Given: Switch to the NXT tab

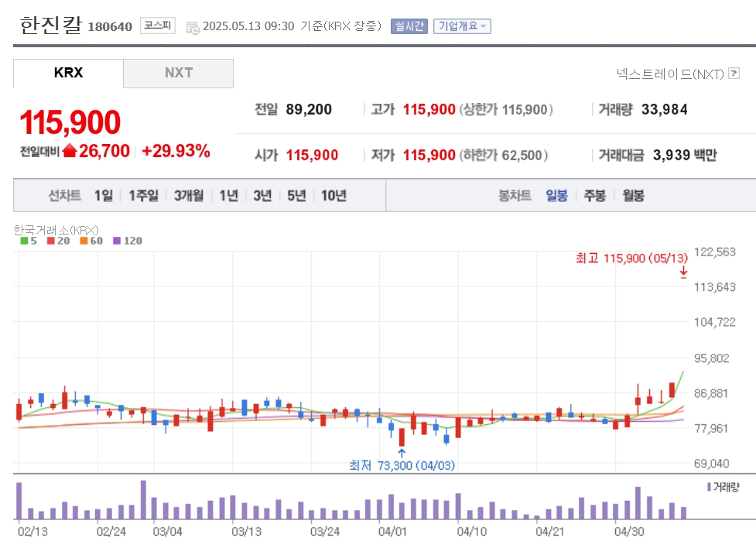Looking at the screenshot, I should coord(179,74).
